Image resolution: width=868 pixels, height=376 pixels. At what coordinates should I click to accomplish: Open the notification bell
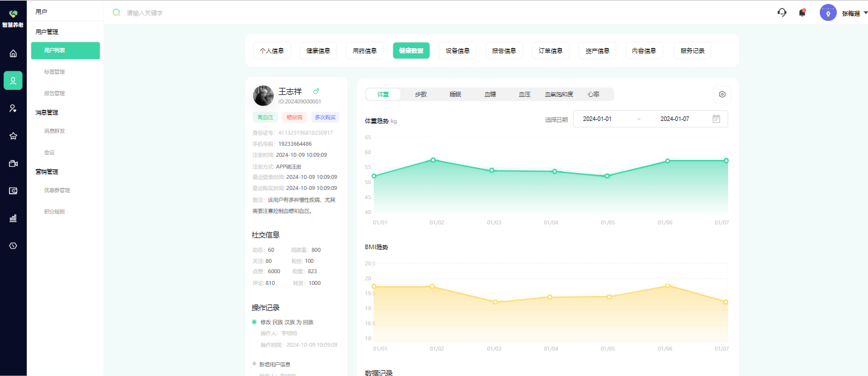coord(802,12)
